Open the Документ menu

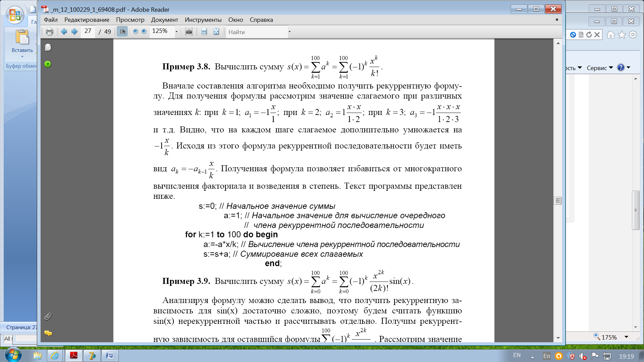pos(164,20)
